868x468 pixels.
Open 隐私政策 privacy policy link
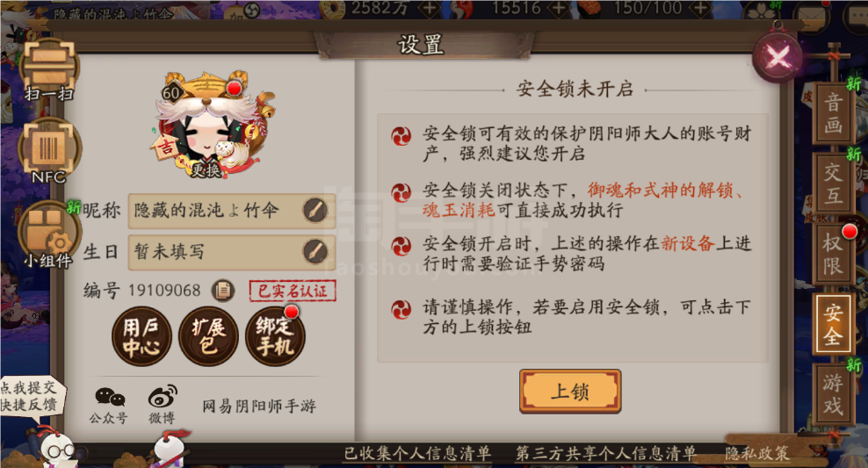pos(757,454)
